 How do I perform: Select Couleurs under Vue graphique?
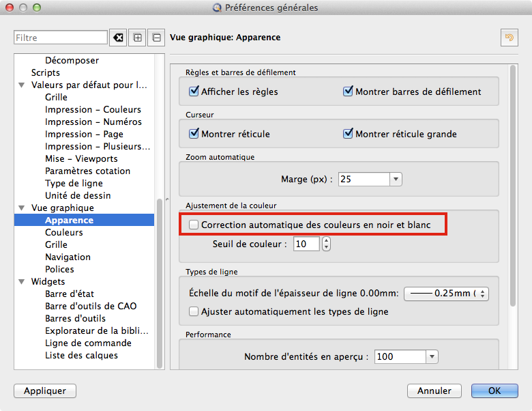point(64,233)
